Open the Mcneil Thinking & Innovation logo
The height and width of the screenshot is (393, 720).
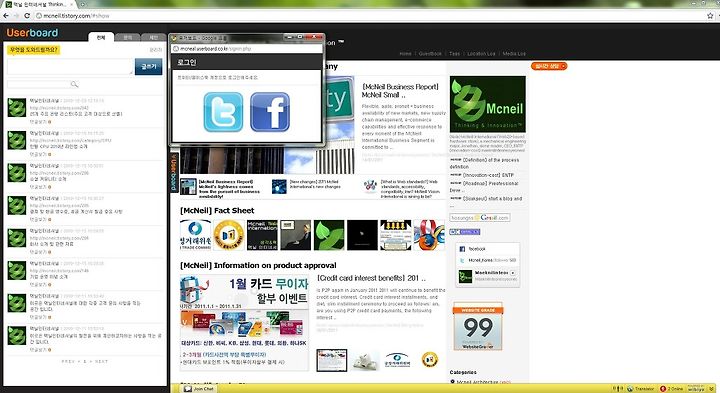click(488, 104)
